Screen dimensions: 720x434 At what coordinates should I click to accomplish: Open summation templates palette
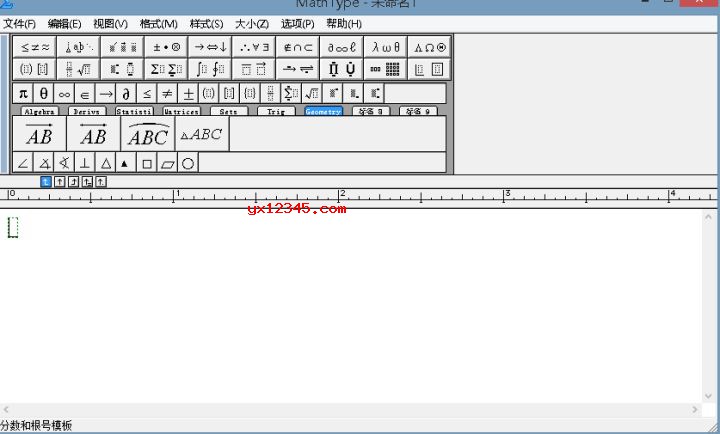click(x=166, y=69)
